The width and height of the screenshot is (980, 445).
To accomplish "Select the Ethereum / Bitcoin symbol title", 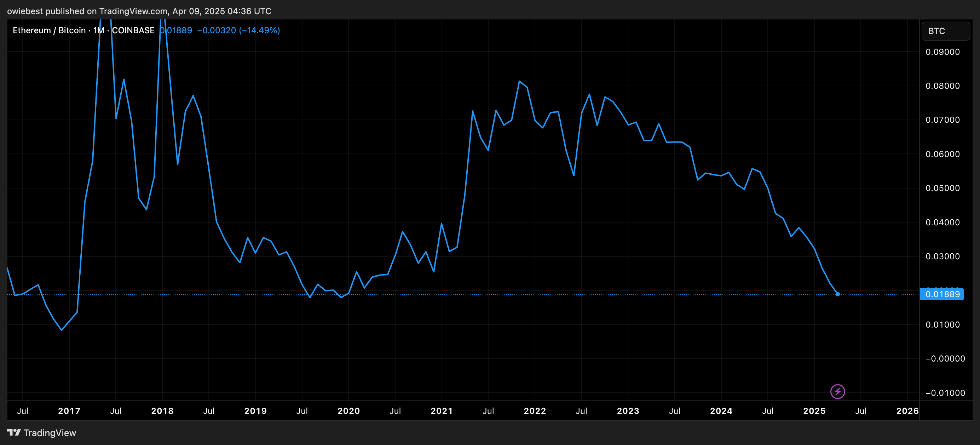I will (x=49, y=30).
